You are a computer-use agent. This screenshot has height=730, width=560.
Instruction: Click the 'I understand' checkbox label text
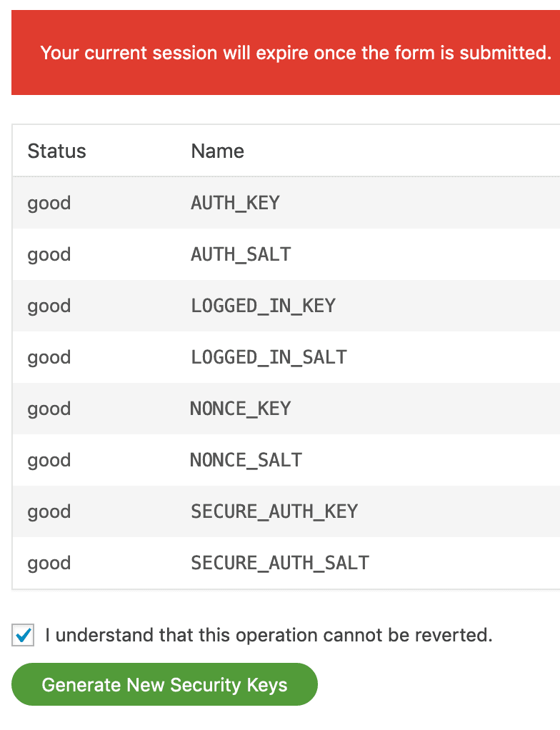pyautogui.click(x=269, y=635)
